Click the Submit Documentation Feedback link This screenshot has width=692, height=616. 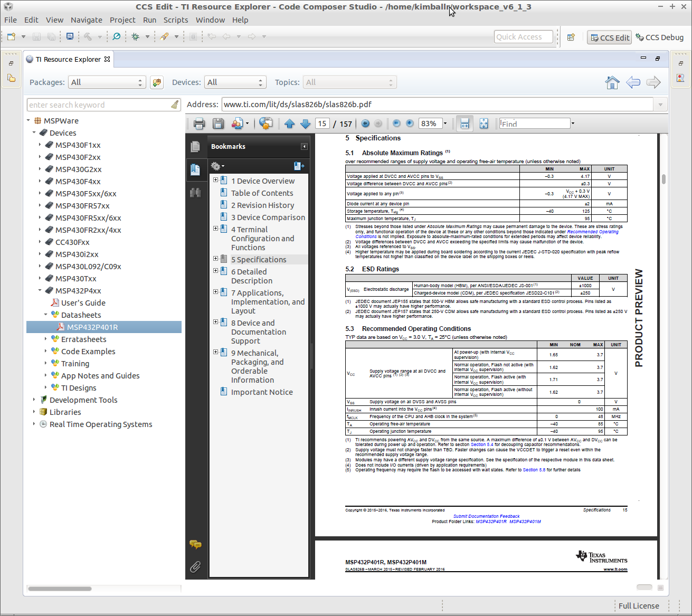point(486,516)
